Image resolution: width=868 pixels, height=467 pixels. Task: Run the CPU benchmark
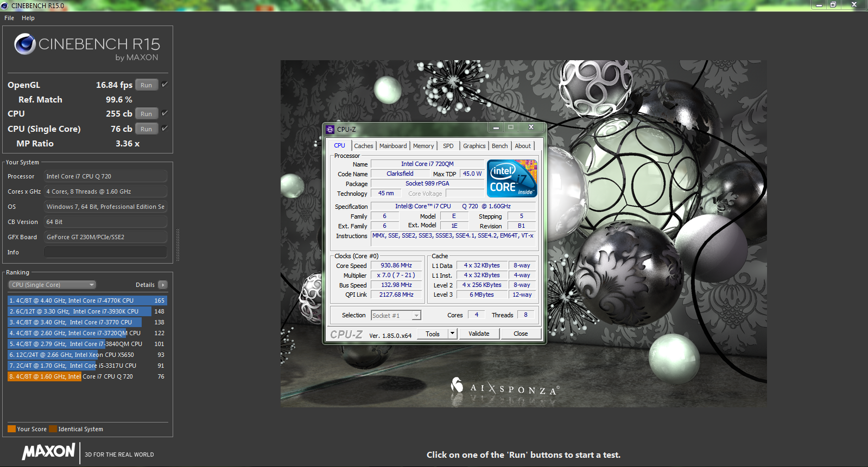point(147,114)
